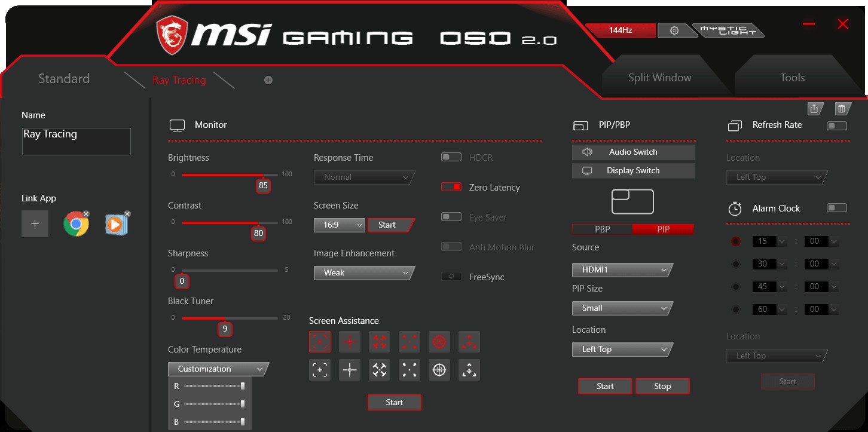
Task: Open the Tools tab
Action: click(x=793, y=78)
